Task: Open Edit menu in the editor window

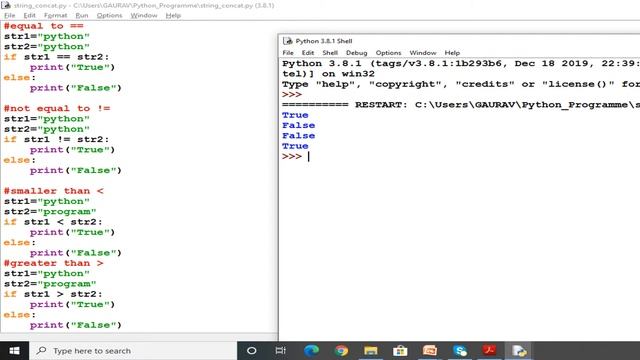Action: pyautogui.click(x=29, y=16)
